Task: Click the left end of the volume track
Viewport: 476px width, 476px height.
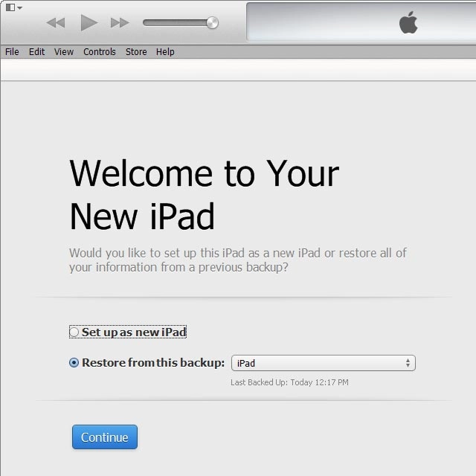Action: tap(147, 22)
